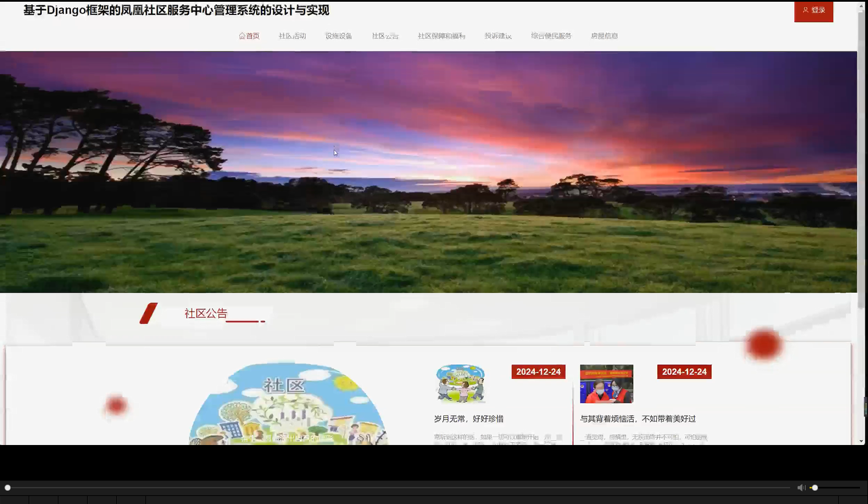Image resolution: width=868 pixels, height=504 pixels.
Task: Click the 社区公告 section heading
Action: [206, 313]
